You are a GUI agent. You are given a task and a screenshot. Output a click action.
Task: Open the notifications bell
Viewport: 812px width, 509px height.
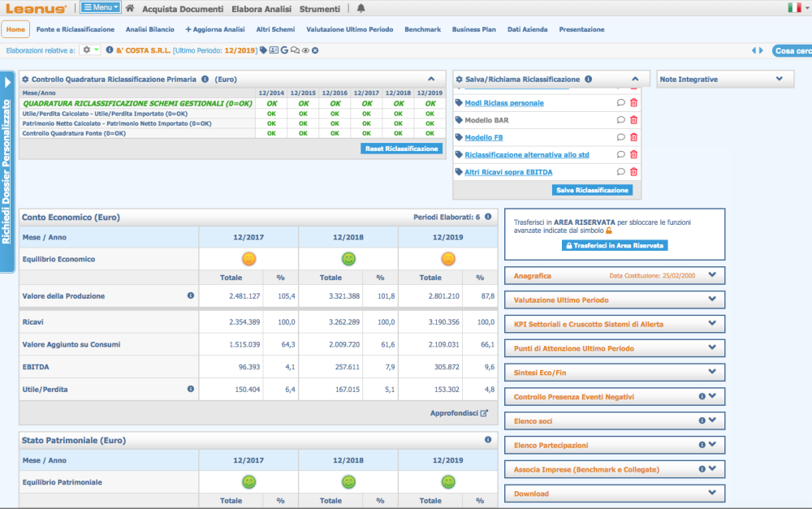pos(361,8)
